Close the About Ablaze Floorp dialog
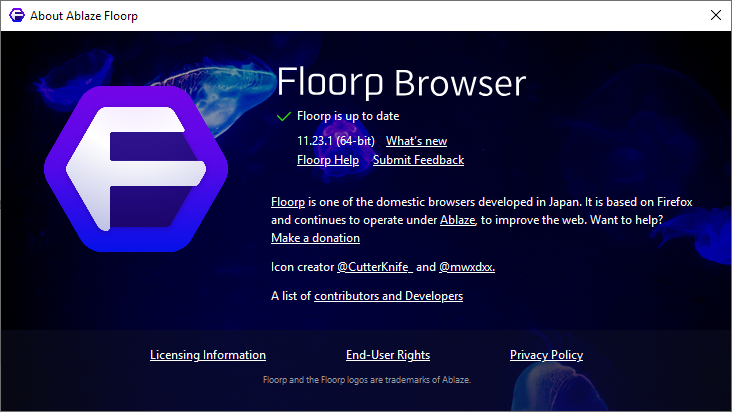Image resolution: width=732 pixels, height=412 pixels. pyautogui.click(x=716, y=15)
